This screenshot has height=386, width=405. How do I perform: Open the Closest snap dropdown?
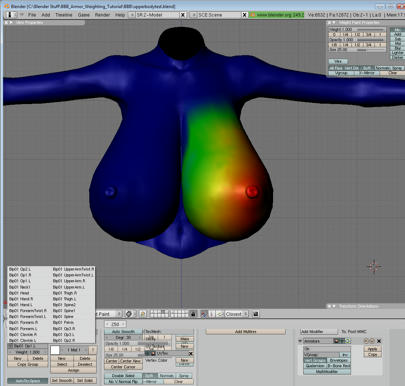point(236,314)
